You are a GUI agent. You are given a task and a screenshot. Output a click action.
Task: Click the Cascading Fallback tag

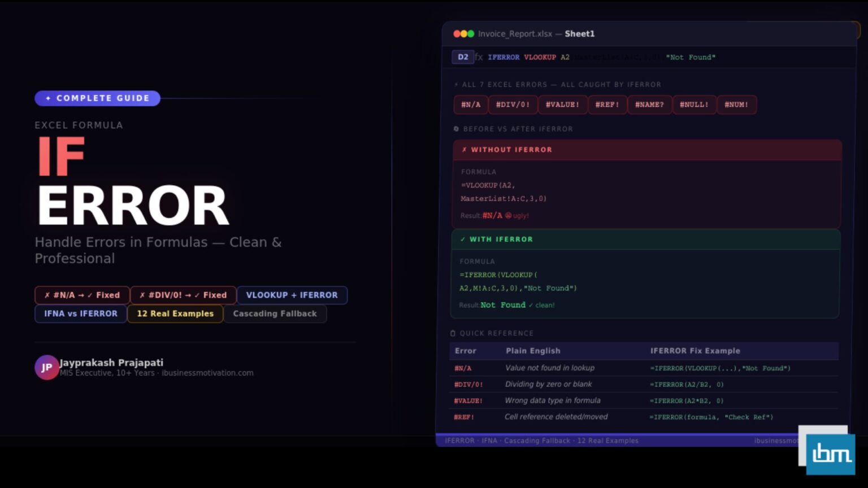tap(275, 313)
